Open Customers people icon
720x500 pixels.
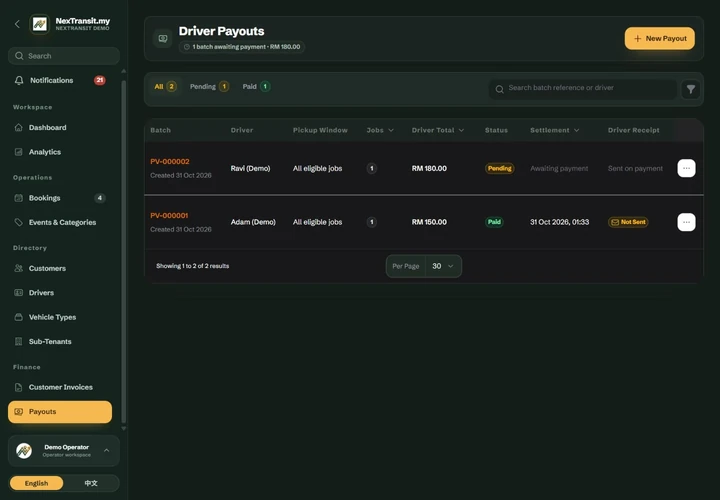[x=18, y=268]
